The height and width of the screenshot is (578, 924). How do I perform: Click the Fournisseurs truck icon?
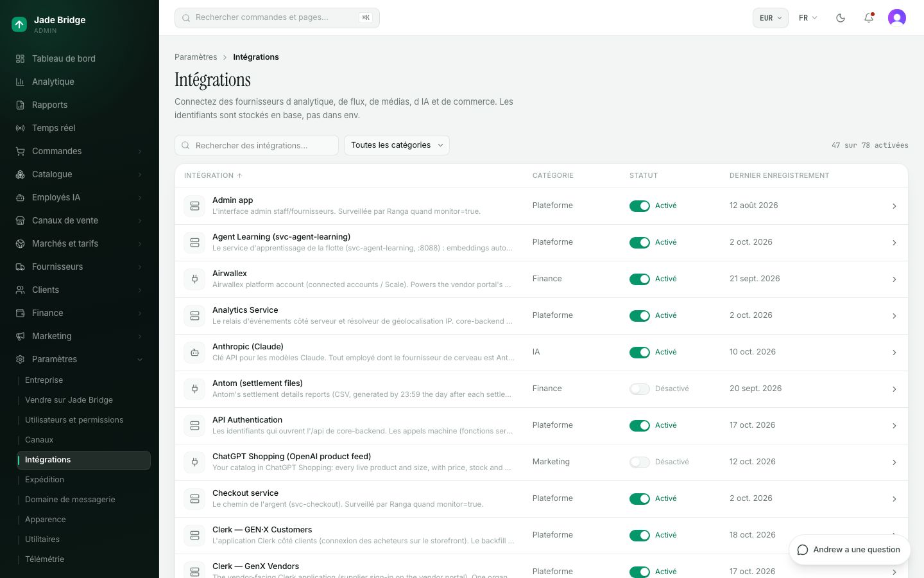[x=20, y=267]
